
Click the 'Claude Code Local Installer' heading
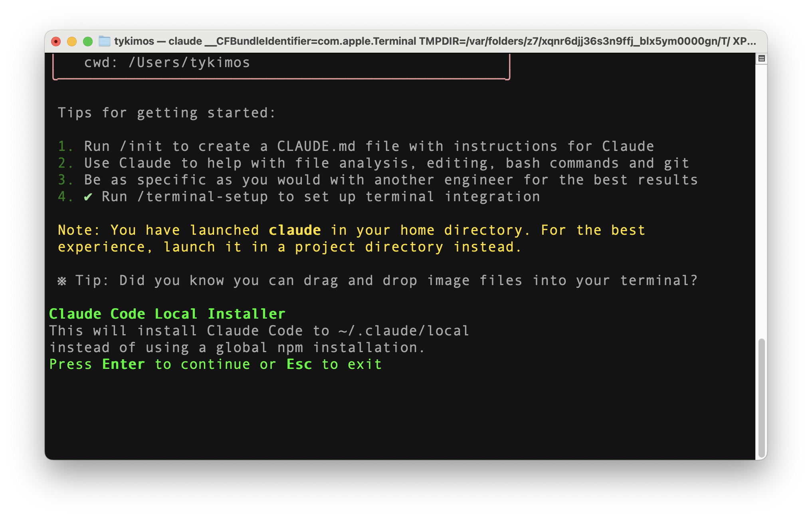(167, 314)
